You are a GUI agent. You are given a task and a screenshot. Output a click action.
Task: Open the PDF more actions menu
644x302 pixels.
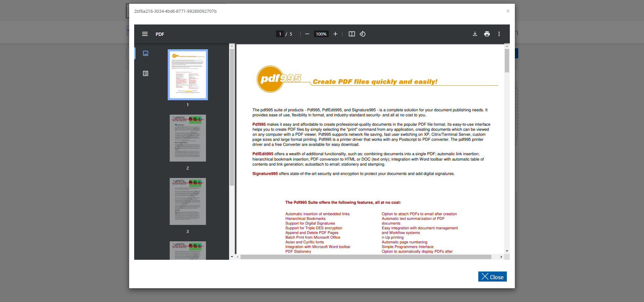tap(499, 34)
